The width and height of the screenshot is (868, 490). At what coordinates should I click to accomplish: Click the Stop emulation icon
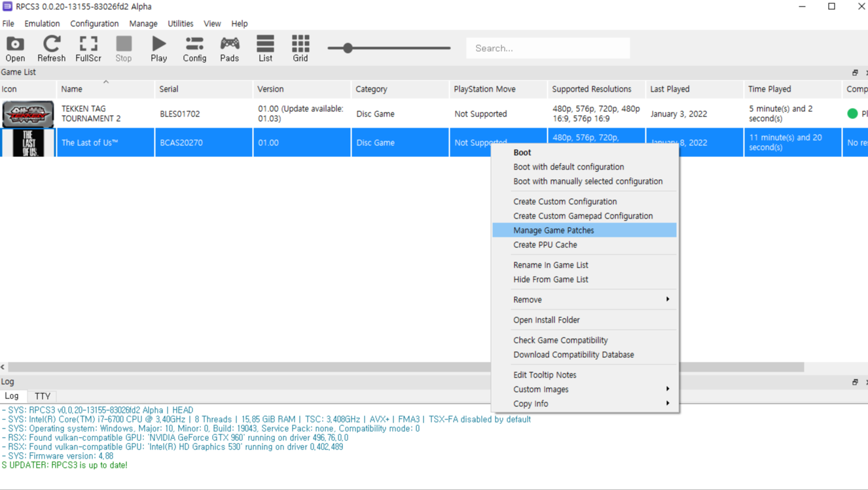[124, 49]
